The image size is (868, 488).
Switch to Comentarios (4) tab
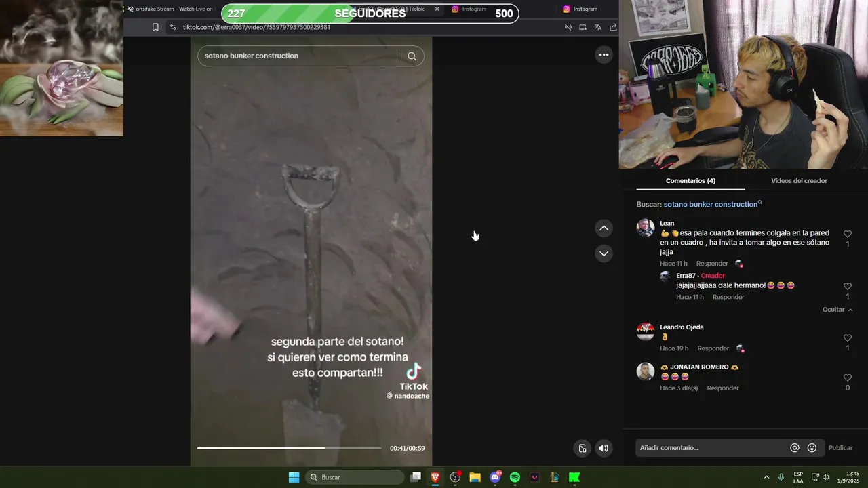[690, 181]
